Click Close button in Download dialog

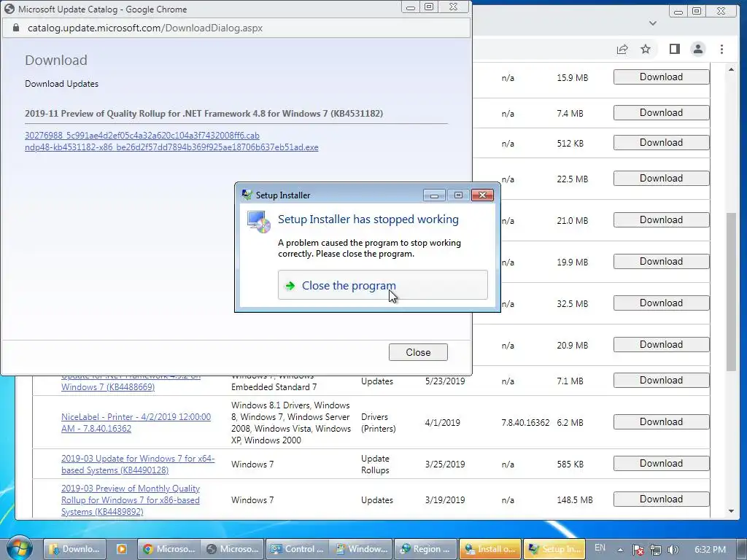pyautogui.click(x=418, y=352)
